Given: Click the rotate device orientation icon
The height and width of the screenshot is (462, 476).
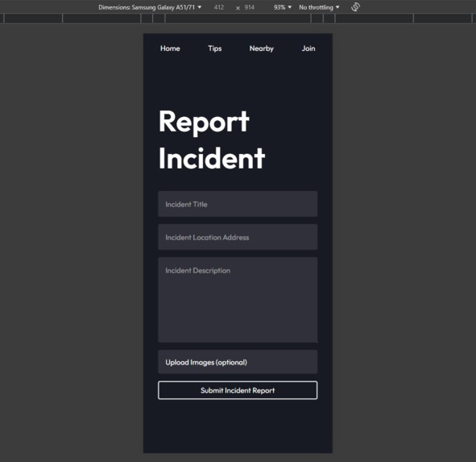Looking at the screenshot, I should [355, 7].
